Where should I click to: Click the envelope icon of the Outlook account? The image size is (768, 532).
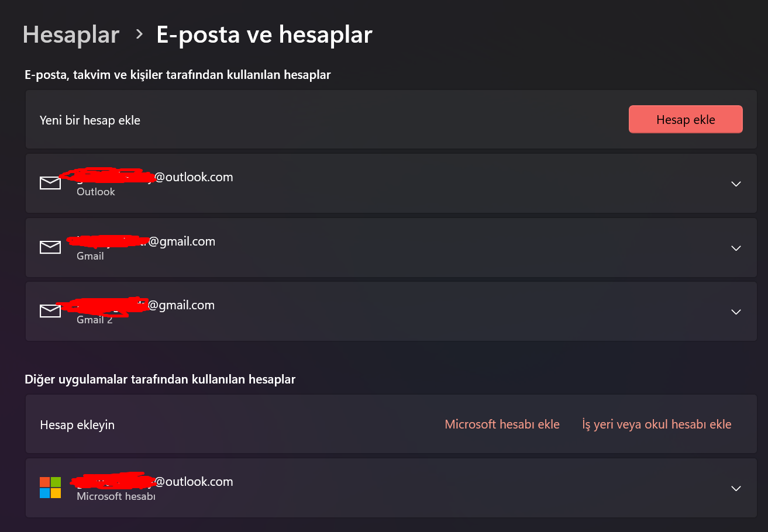[x=50, y=183]
